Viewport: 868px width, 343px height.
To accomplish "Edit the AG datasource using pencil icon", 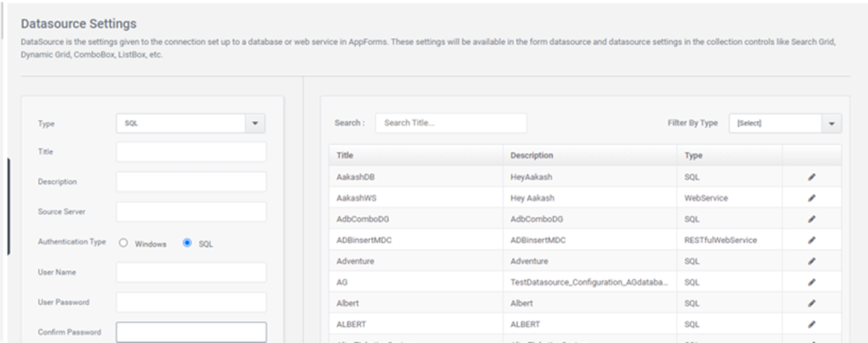I will tap(811, 282).
